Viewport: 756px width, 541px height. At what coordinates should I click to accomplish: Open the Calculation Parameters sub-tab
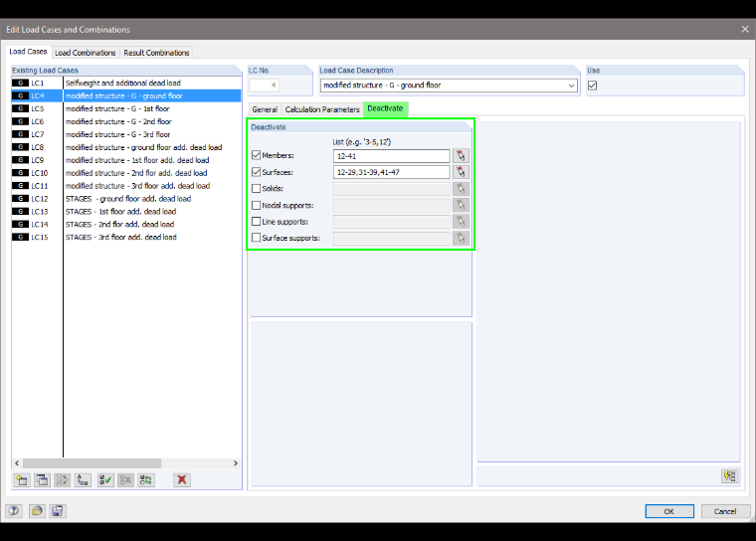coord(322,109)
